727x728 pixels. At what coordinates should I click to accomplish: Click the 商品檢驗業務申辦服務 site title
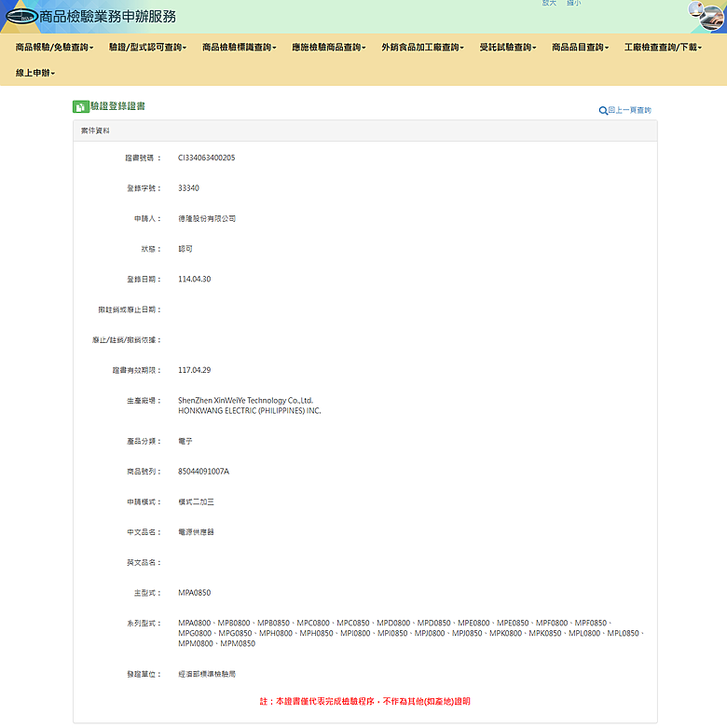click(x=107, y=17)
